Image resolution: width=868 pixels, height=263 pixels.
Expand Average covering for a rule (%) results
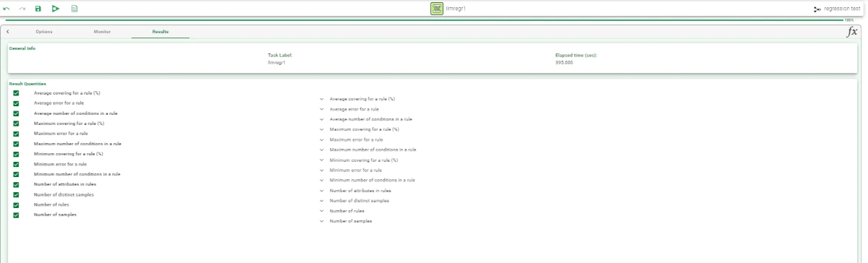[x=322, y=99]
